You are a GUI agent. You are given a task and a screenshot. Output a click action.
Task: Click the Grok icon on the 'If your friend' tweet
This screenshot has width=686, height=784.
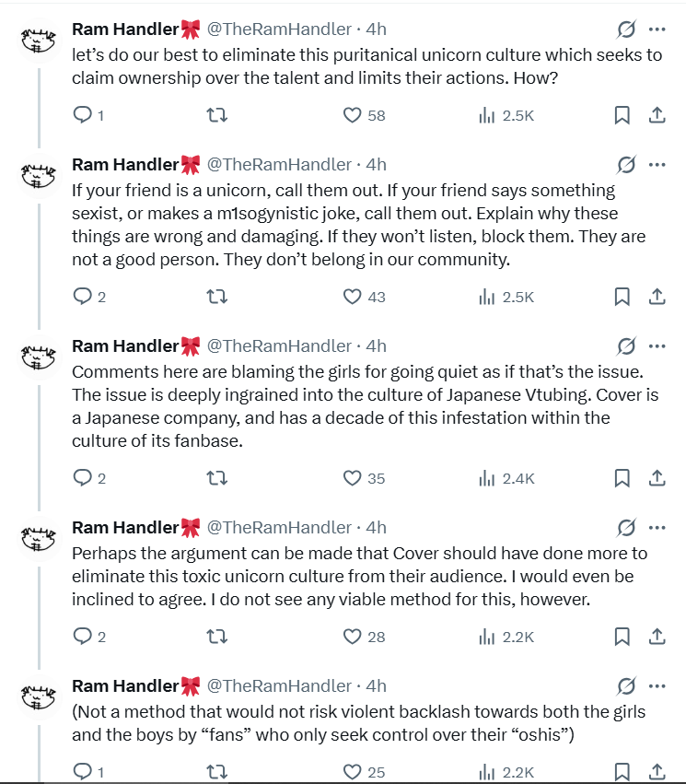pyautogui.click(x=626, y=165)
